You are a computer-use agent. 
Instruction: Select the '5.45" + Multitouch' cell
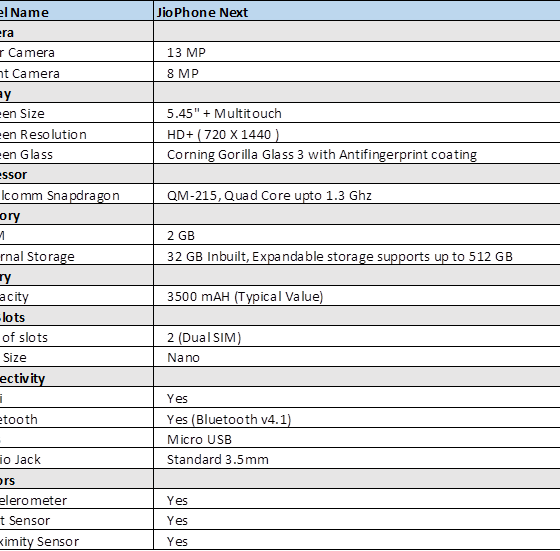tap(224, 114)
